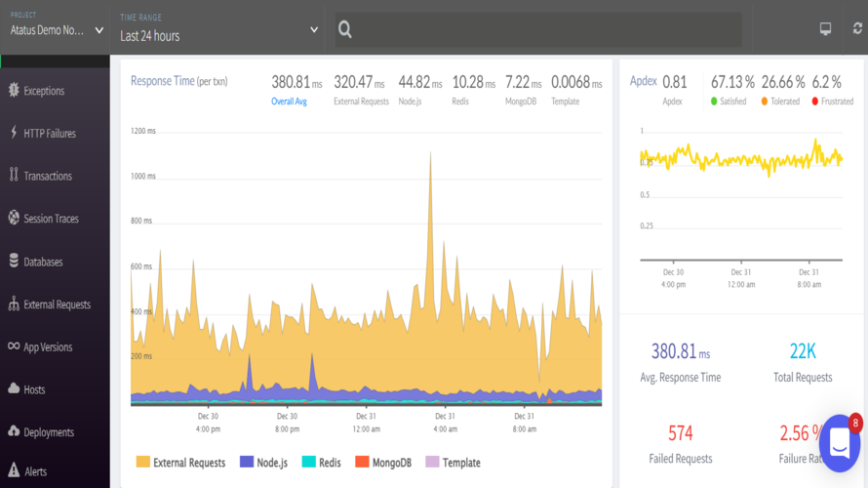868x488 pixels.
Task: Click the monitor display icon in top bar
Action: tap(825, 29)
